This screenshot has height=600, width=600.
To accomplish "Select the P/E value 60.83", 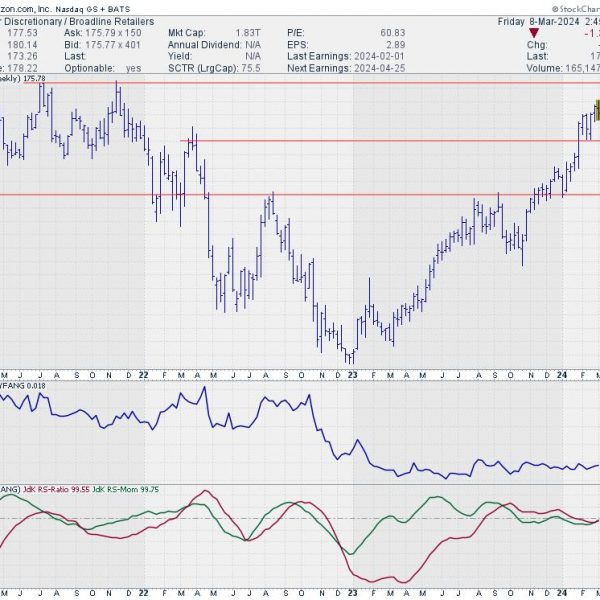I will tap(393, 33).
